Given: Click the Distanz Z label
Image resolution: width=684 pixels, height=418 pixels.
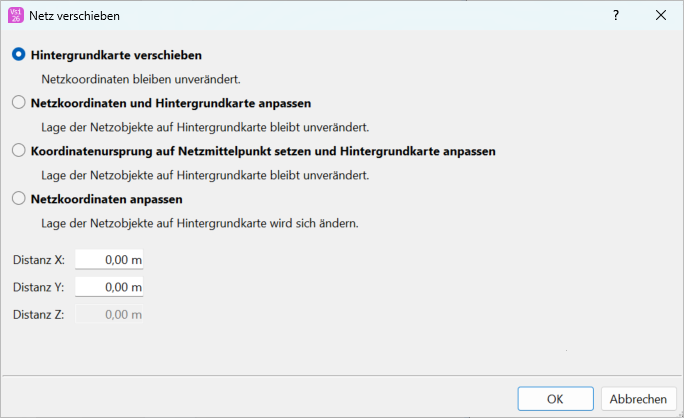Looking at the screenshot, I should coord(39,314).
